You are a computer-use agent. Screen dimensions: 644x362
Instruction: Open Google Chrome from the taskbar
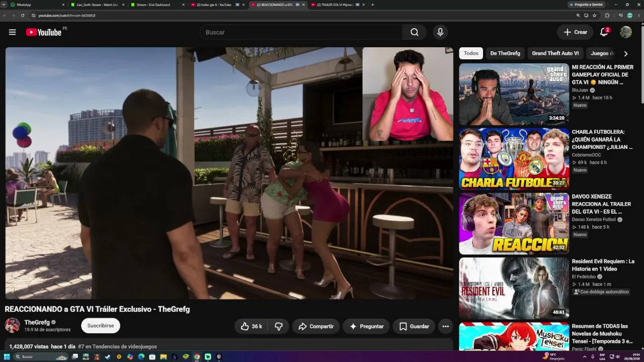(x=197, y=357)
